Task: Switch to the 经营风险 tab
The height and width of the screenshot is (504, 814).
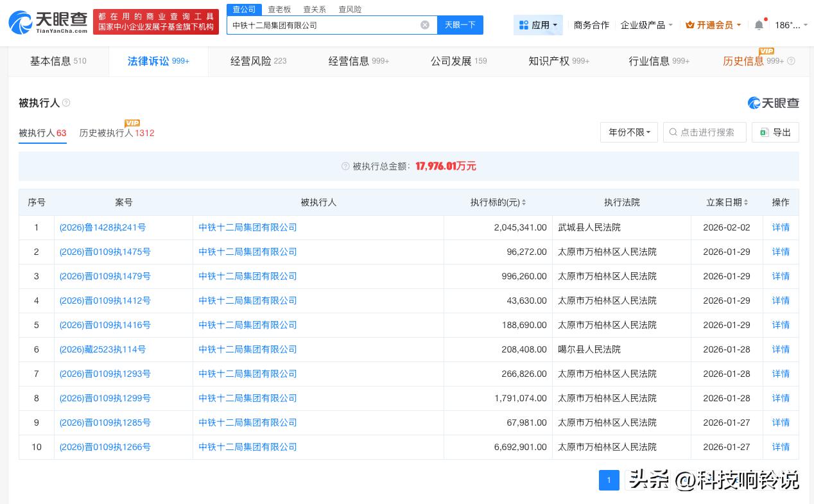Action: click(x=258, y=62)
